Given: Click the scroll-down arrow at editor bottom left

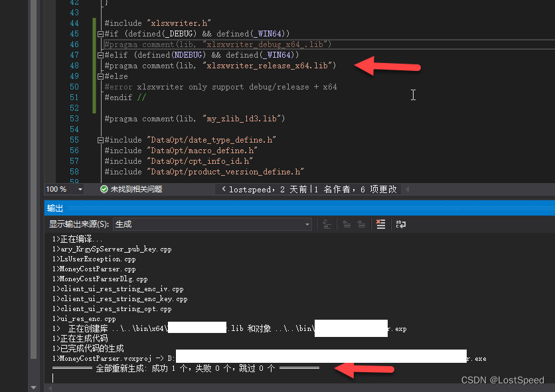Looking at the screenshot, I should tap(33, 386).
